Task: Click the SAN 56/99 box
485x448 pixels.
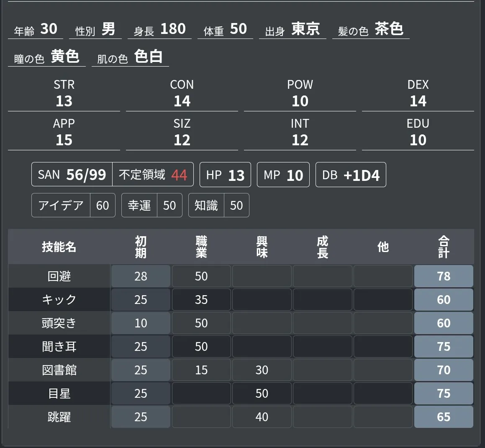Action: (72, 175)
